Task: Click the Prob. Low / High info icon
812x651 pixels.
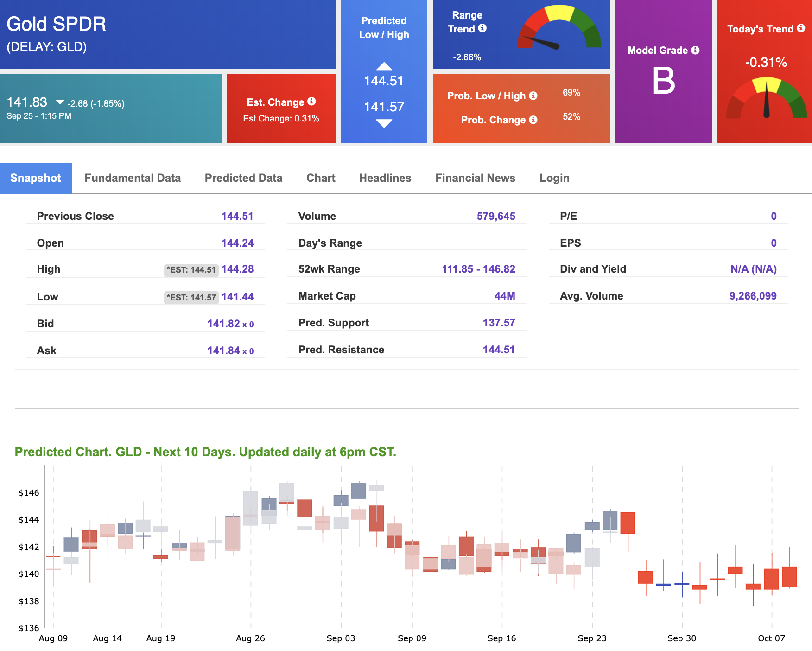Action: [x=533, y=96]
